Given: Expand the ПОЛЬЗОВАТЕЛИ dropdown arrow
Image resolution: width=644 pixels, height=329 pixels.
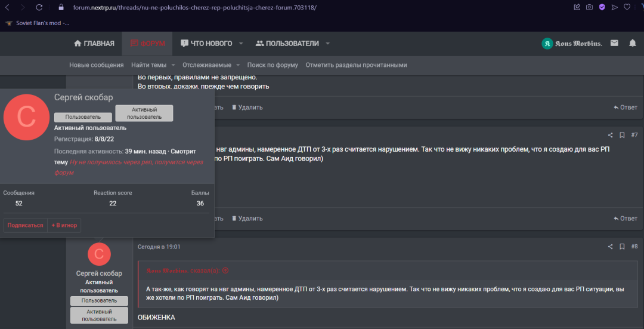Looking at the screenshot, I should (328, 44).
